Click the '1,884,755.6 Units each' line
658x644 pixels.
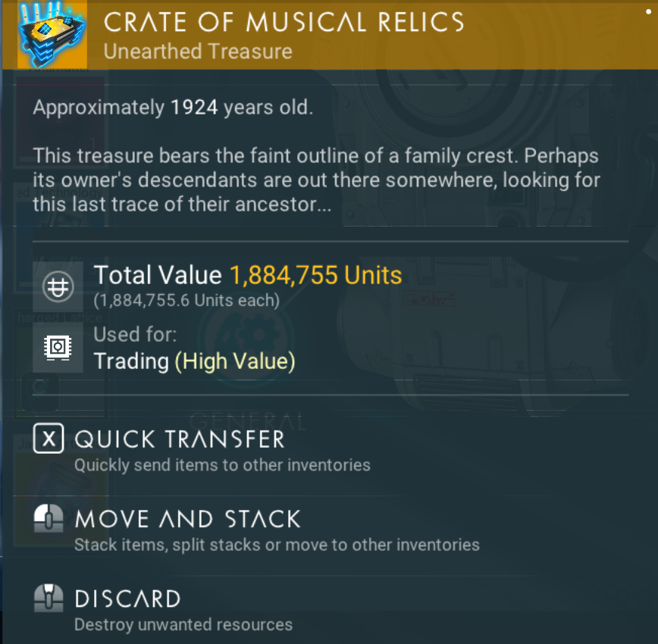click(186, 300)
